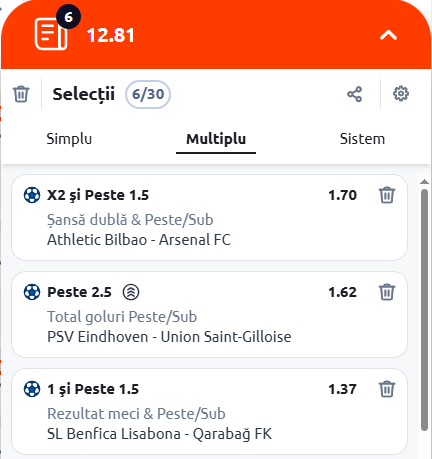
Task: Click the boost icon next to Peste 2.5
Action: [x=131, y=292]
